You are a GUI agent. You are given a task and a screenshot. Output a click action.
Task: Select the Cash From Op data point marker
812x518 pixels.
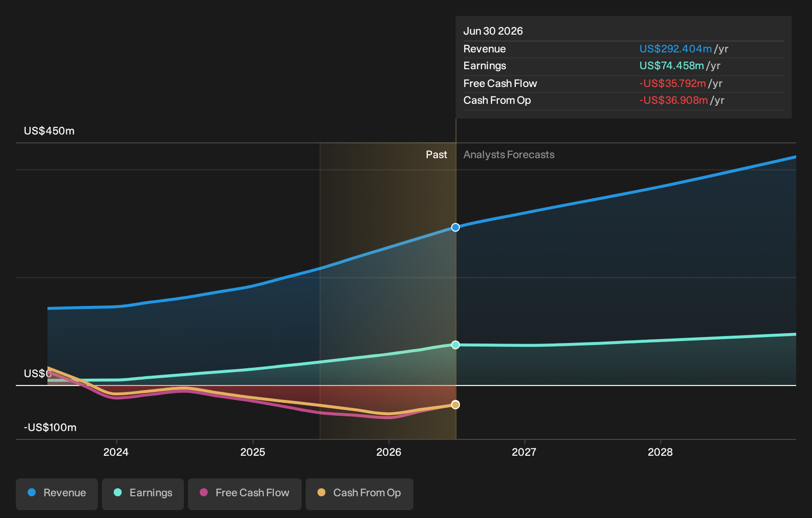(x=455, y=405)
